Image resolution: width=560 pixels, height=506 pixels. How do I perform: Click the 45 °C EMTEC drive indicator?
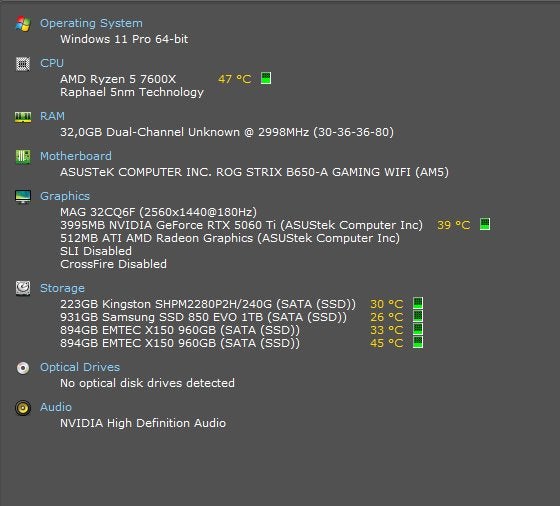tap(418, 342)
